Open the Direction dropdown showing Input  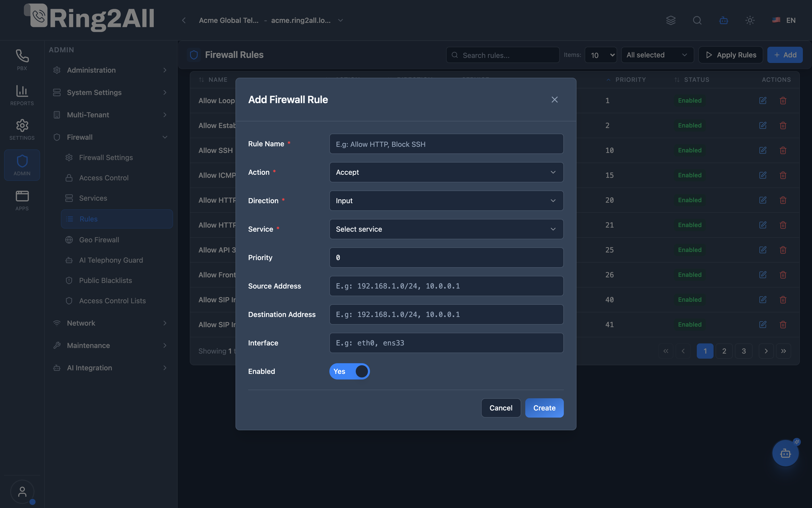pyautogui.click(x=446, y=201)
